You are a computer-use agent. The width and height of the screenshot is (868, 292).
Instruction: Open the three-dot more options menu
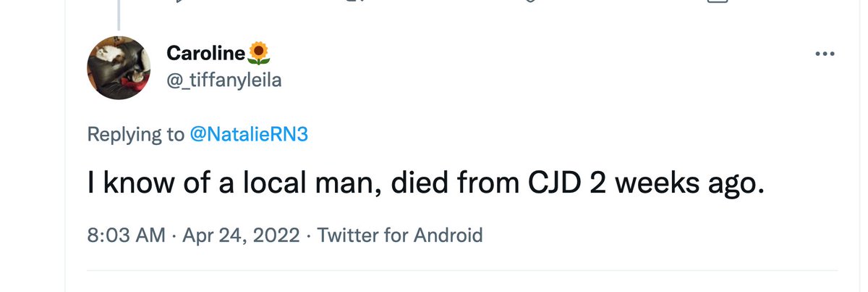coord(825,54)
